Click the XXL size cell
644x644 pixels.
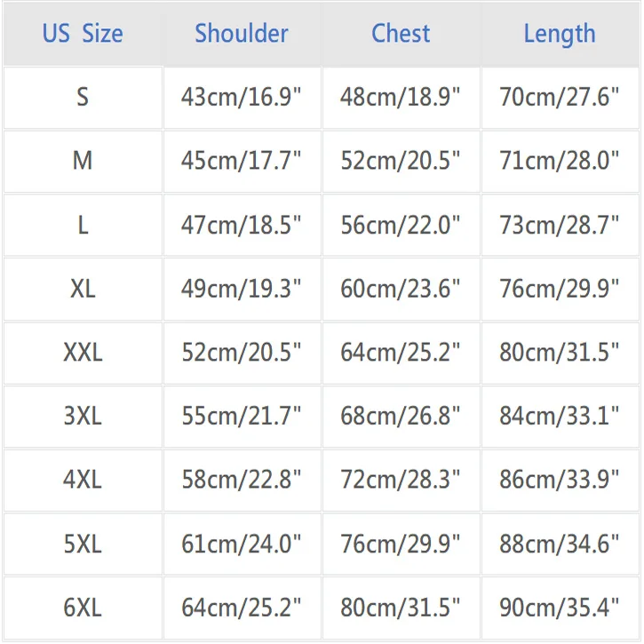[83, 353]
